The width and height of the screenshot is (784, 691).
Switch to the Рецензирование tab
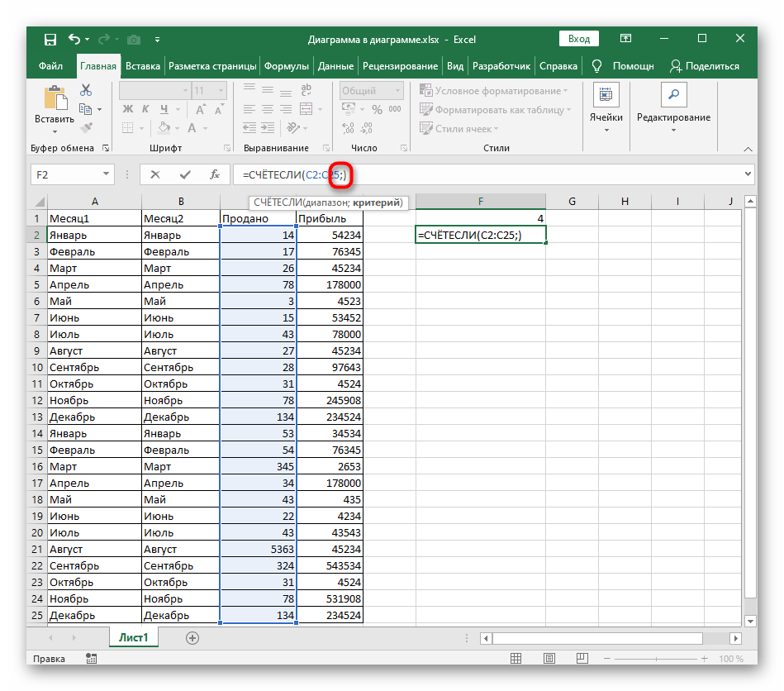tap(400, 66)
